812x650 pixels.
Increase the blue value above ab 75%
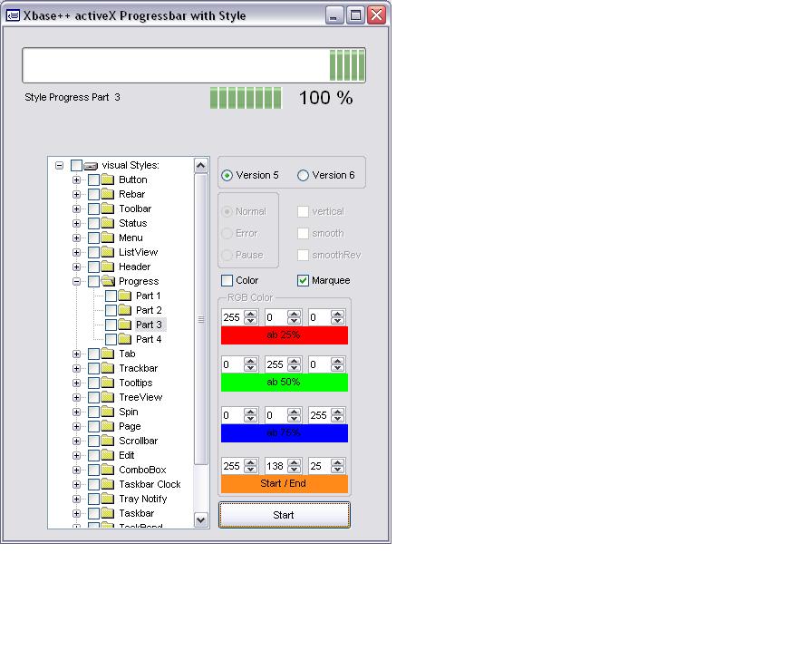(x=338, y=412)
